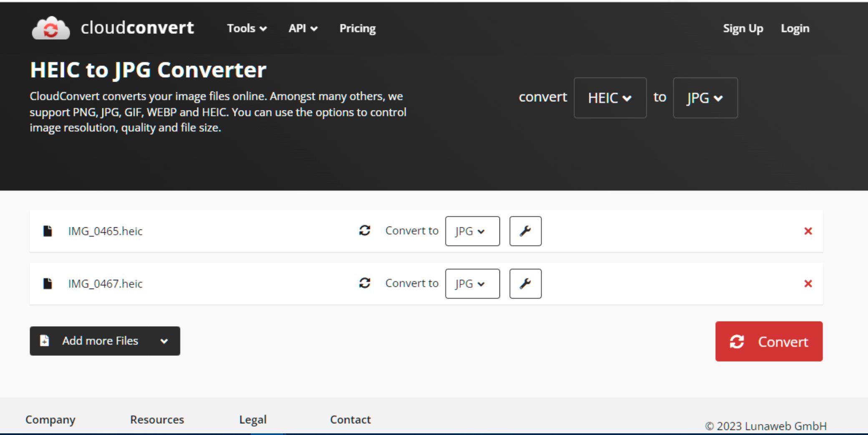Click cloudconvert brand name text
This screenshot has width=868, height=435.
[137, 28]
